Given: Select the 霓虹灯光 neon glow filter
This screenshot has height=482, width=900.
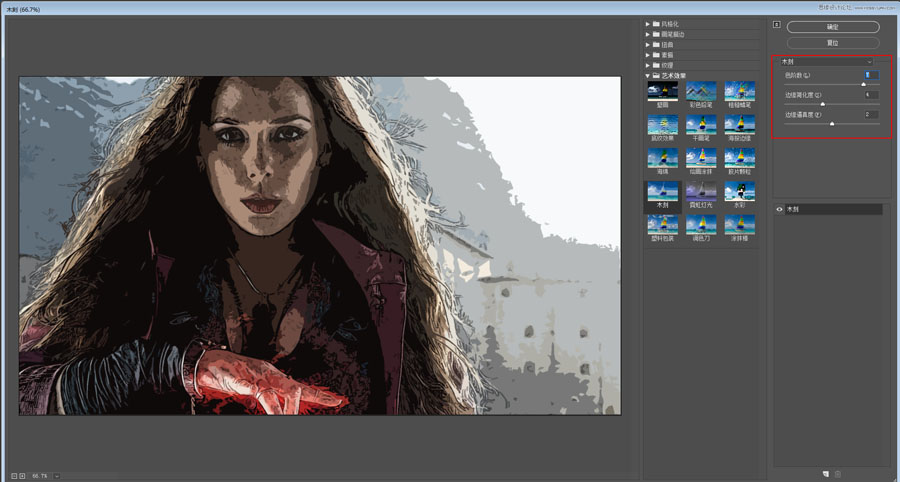Looking at the screenshot, I should [701, 195].
